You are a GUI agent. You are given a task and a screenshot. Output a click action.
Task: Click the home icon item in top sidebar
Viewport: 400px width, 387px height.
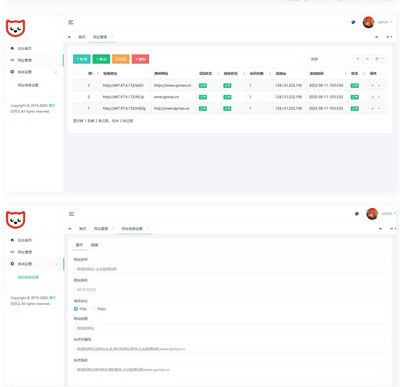21,48
